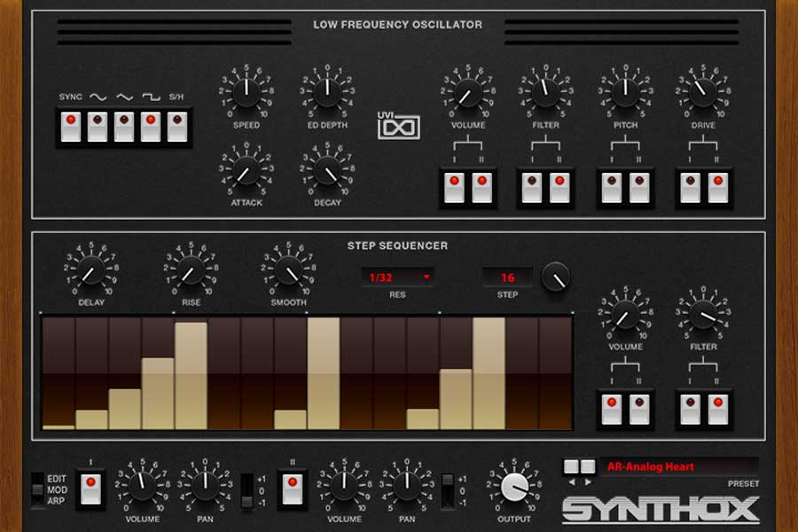Select the LFO triangle waveform button
Screen dimensions: 798x532
coord(124,127)
